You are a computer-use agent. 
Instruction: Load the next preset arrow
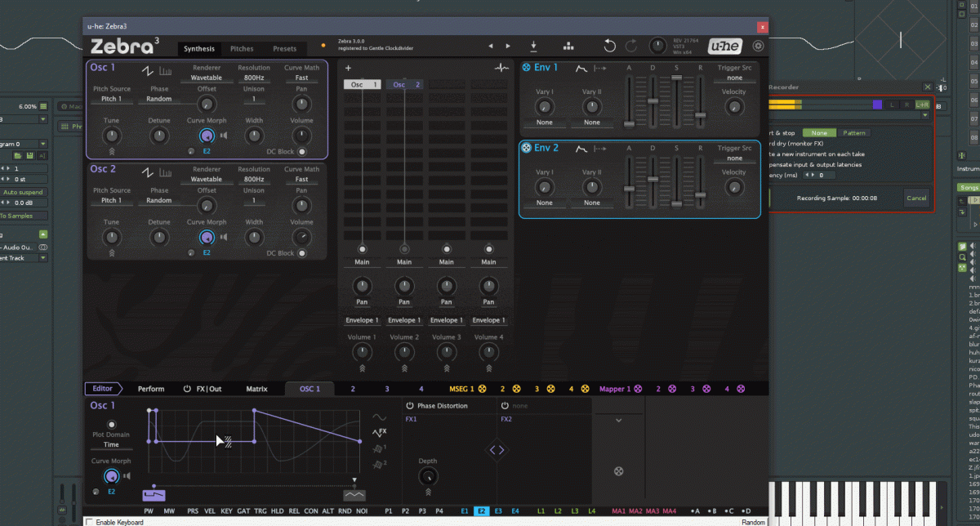pos(508,47)
